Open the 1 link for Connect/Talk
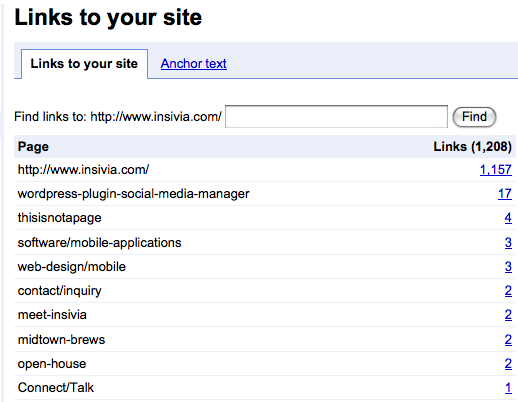This screenshot has height=402, width=518. coord(508,388)
